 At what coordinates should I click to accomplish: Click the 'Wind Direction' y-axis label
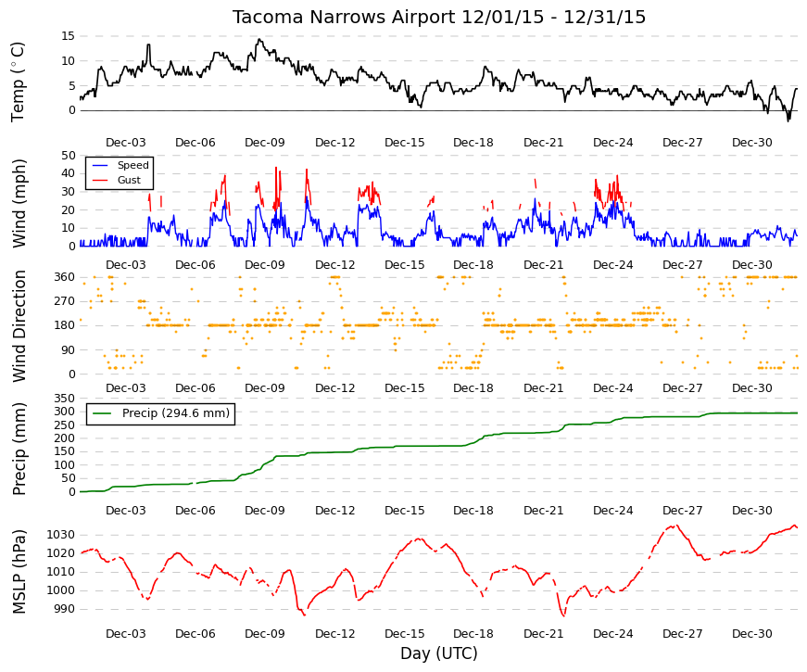coord(19,326)
